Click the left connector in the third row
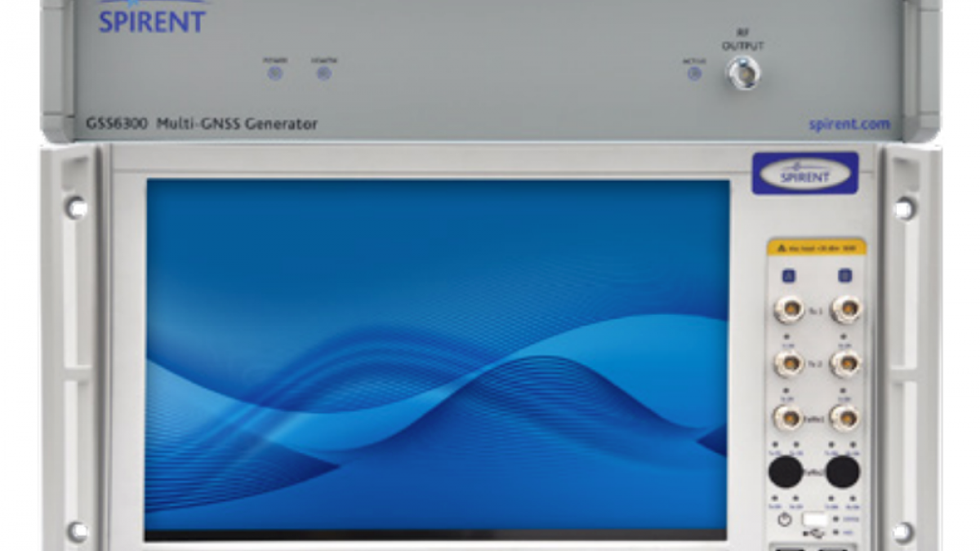Screen dimensions: 980x551 pyautogui.click(x=789, y=417)
